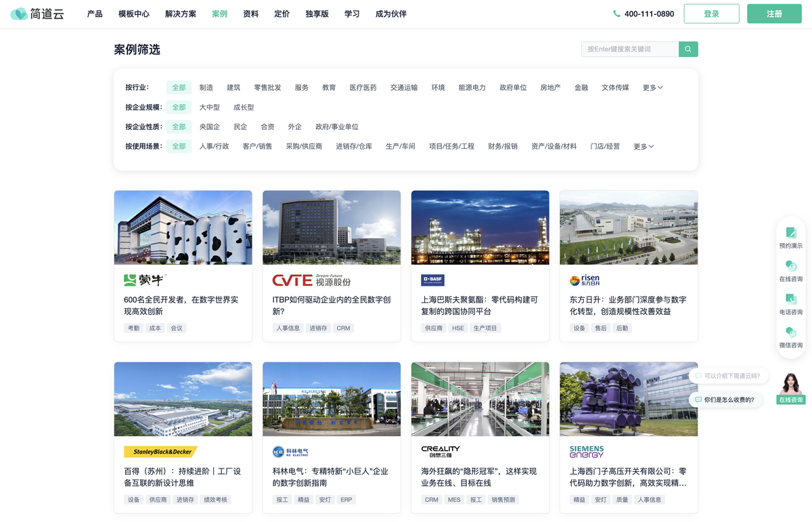812x522 pixels.
Task: Filter industry by 能源电力
Action: 472,87
